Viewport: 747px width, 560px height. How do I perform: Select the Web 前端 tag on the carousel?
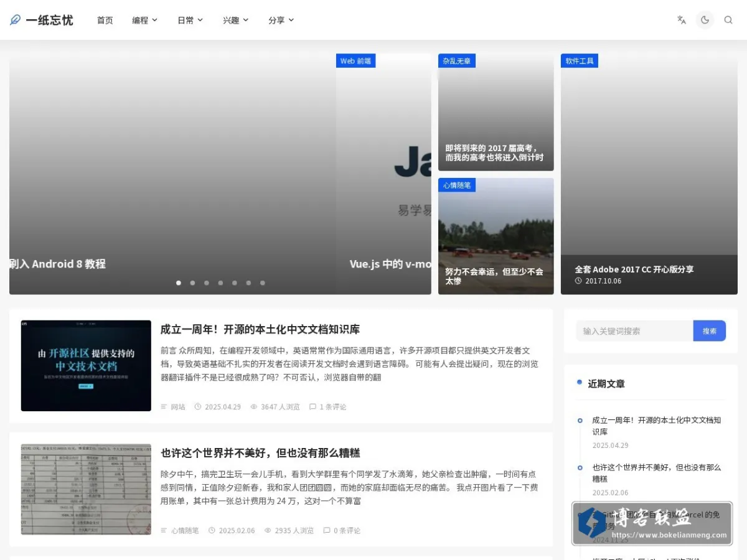point(355,60)
